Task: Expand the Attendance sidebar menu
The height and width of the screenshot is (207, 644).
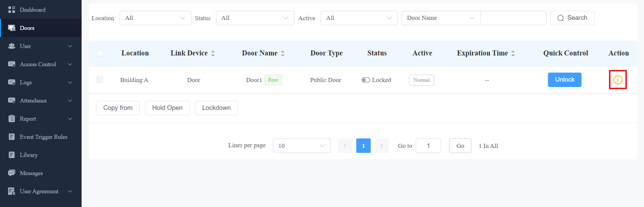Action: point(41,100)
